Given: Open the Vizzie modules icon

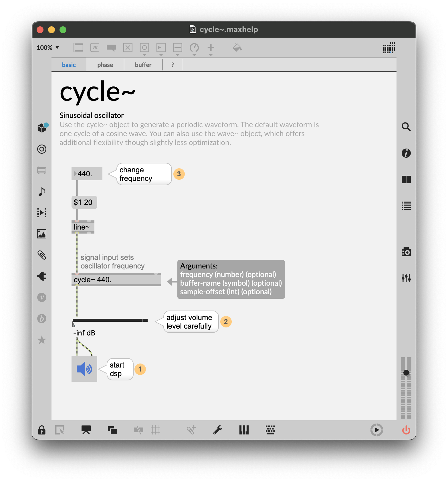Looking at the screenshot, I should click(42, 297).
